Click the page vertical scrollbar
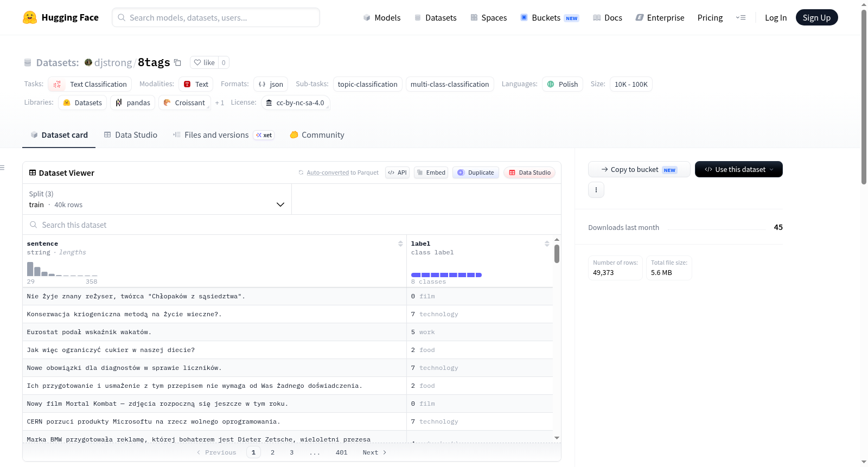 coord(864,98)
